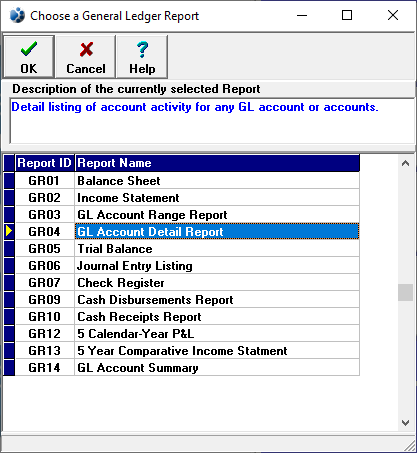Click the application icon in title bar
The image size is (417, 453).
(17, 16)
